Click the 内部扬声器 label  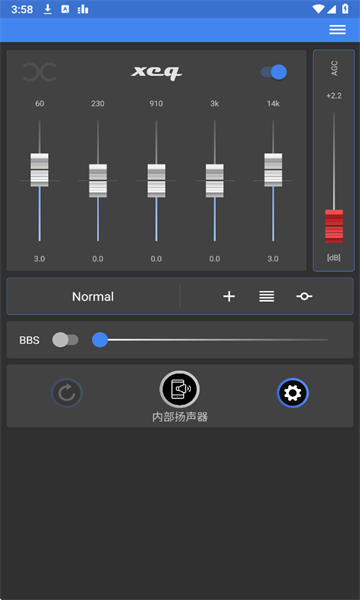(180, 417)
